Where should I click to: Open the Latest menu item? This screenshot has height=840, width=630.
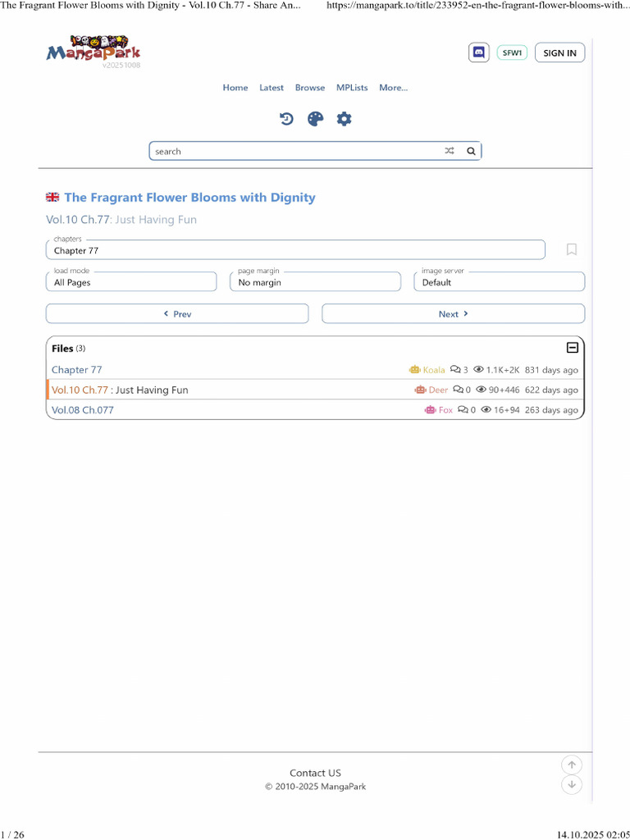272,87
